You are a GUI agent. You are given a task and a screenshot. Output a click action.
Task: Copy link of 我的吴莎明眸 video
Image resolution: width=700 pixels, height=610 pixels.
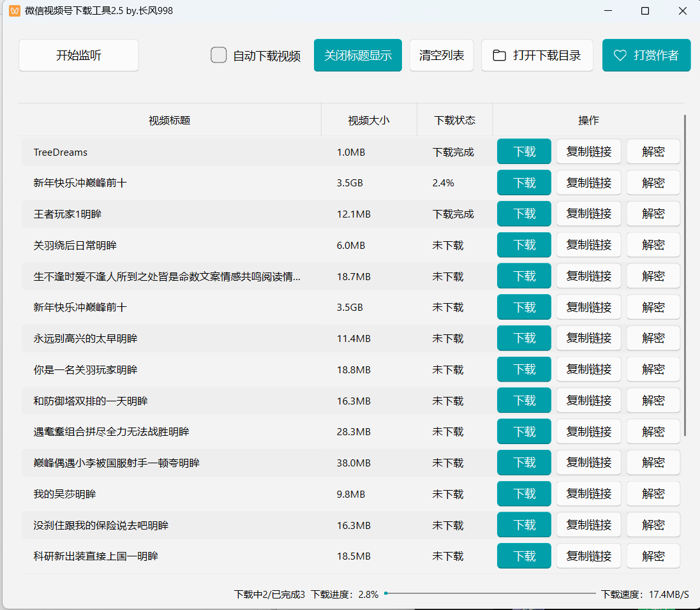(588, 493)
